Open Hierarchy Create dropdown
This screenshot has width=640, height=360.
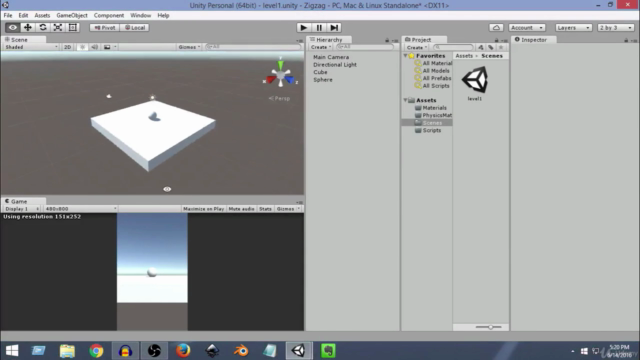pyautogui.click(x=321, y=47)
